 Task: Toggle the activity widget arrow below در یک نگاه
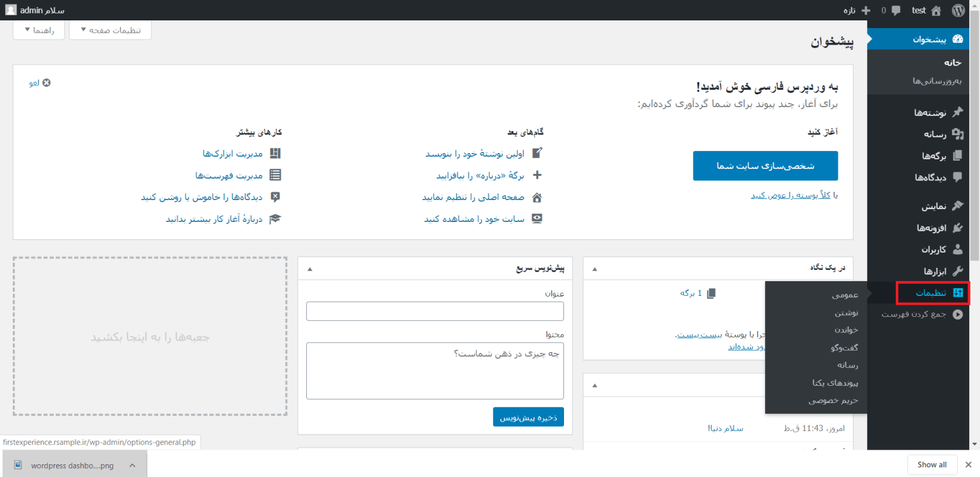(595, 385)
